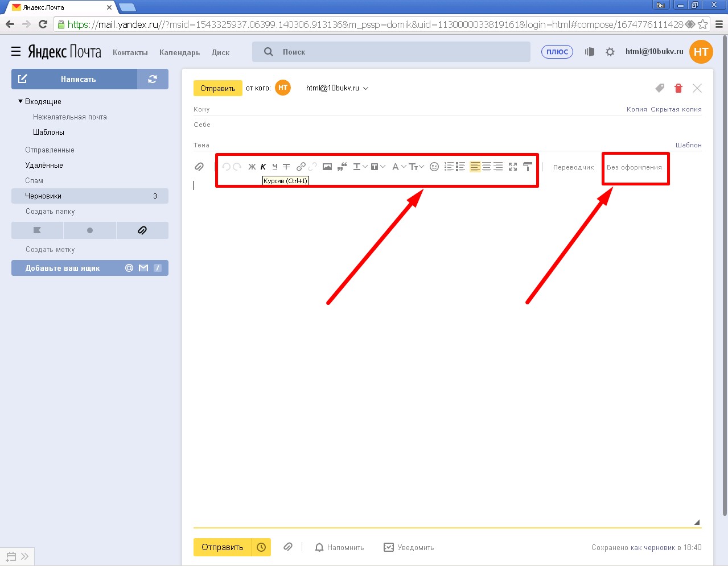Open the font family dropdown (A)

point(399,167)
